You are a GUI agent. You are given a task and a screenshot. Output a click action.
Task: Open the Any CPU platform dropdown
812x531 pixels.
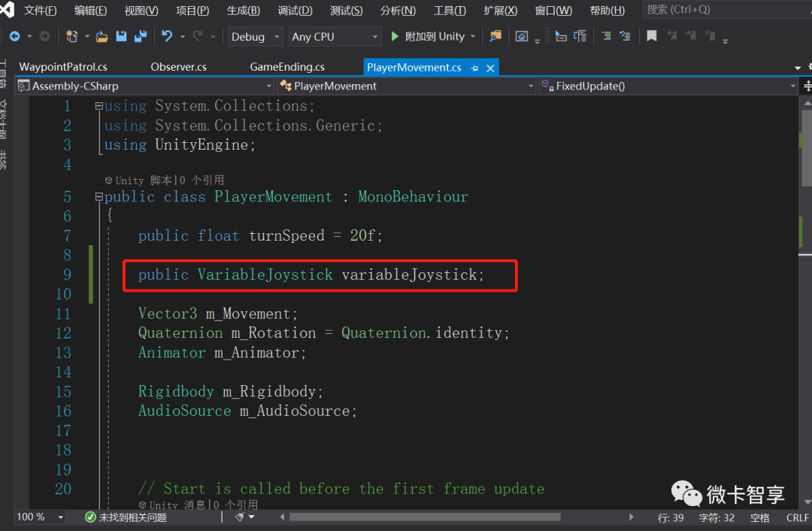click(335, 36)
